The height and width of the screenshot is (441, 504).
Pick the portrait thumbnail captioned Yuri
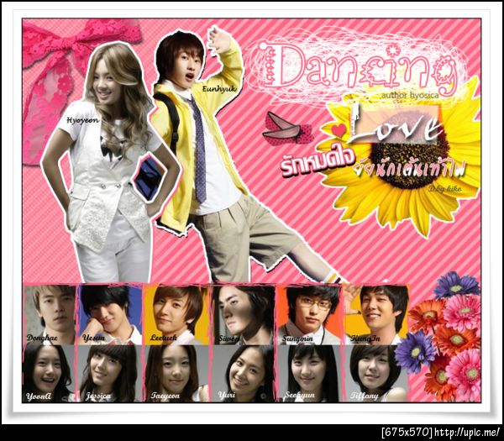click(244, 374)
